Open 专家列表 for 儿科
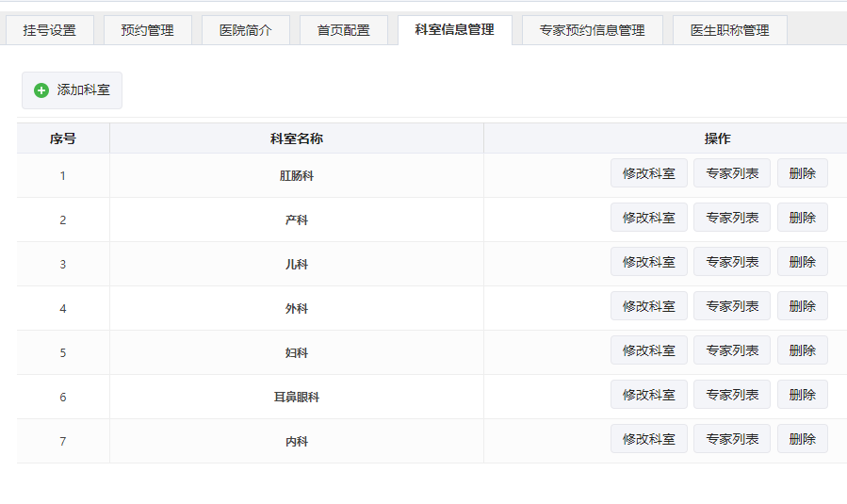Image resolution: width=847 pixels, height=504 pixels. click(x=732, y=262)
